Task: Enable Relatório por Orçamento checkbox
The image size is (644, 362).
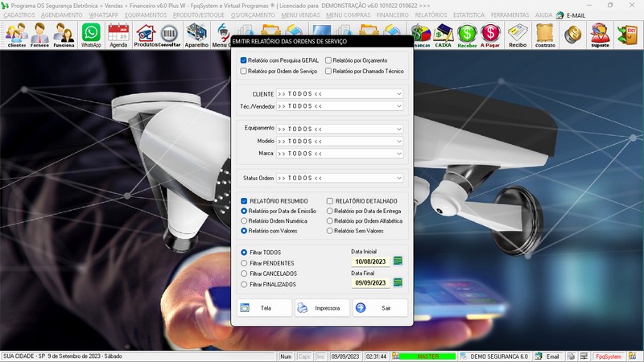Action: 328,60
